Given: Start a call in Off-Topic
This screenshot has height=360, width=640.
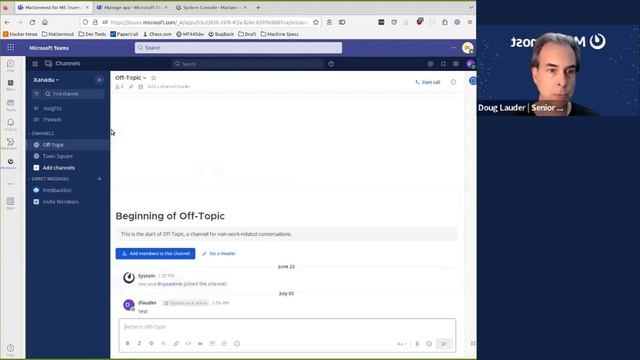Looking at the screenshot, I should (x=427, y=82).
